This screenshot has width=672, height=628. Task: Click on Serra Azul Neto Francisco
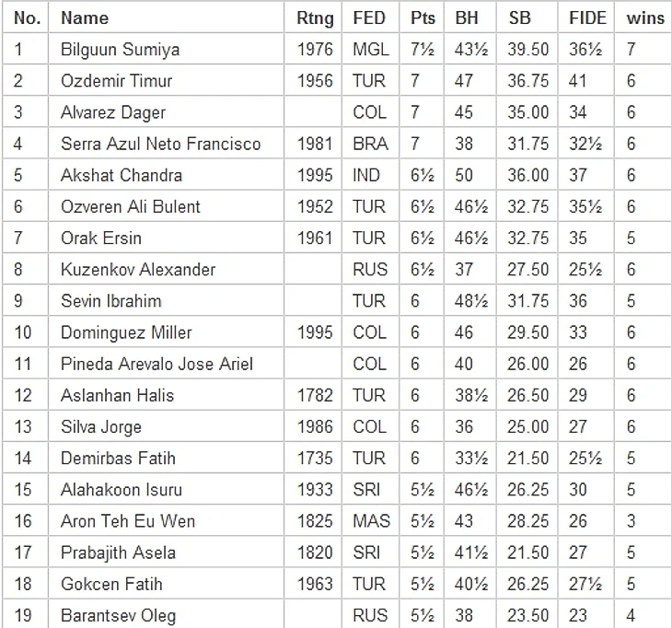(x=161, y=144)
